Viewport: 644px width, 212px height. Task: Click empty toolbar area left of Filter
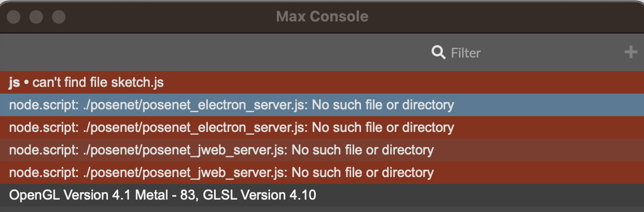click(x=206, y=52)
